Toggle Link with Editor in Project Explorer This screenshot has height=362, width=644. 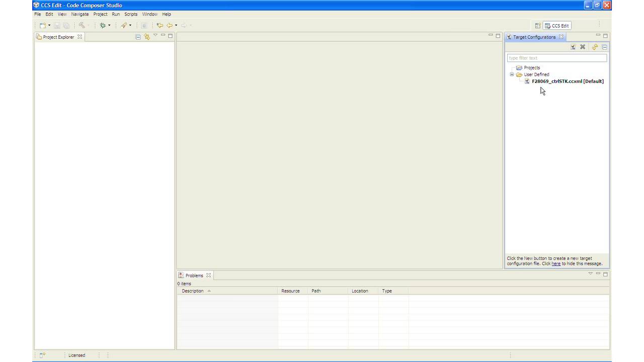coord(147,37)
